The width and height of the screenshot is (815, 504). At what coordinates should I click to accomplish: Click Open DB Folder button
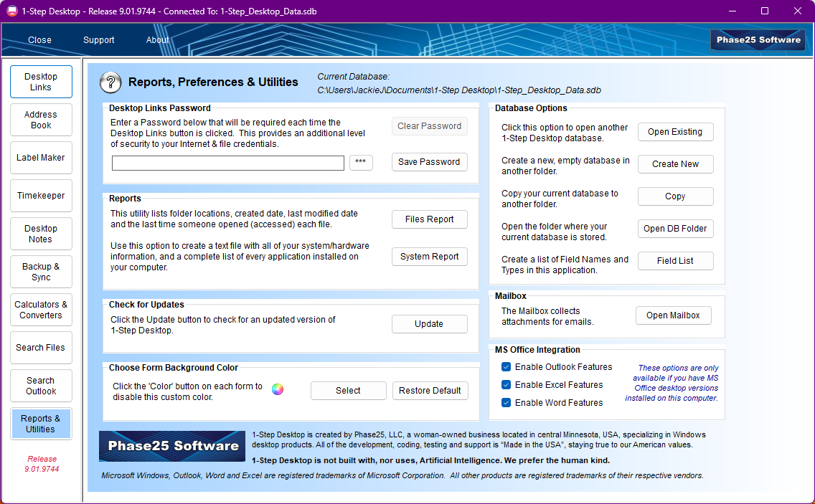click(x=675, y=229)
